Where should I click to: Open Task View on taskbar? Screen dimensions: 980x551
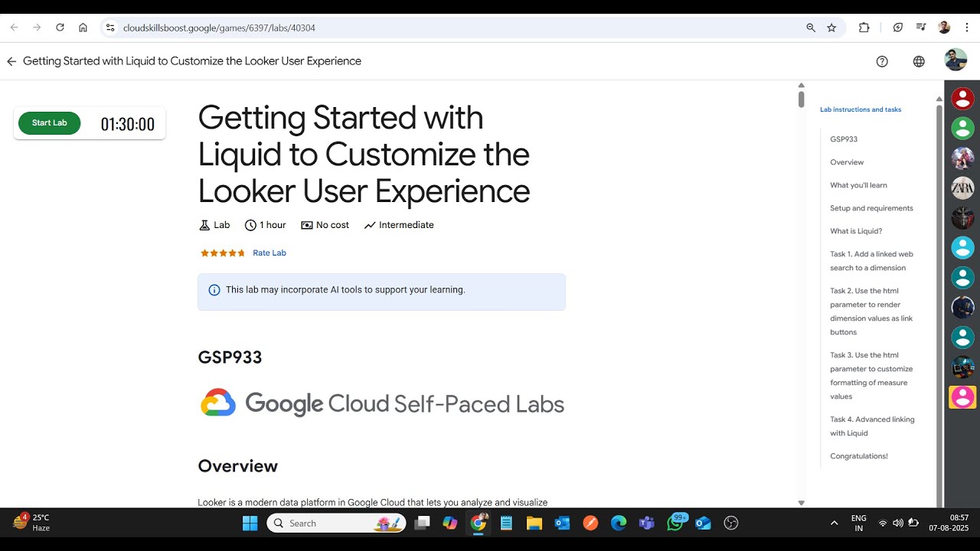click(x=422, y=523)
